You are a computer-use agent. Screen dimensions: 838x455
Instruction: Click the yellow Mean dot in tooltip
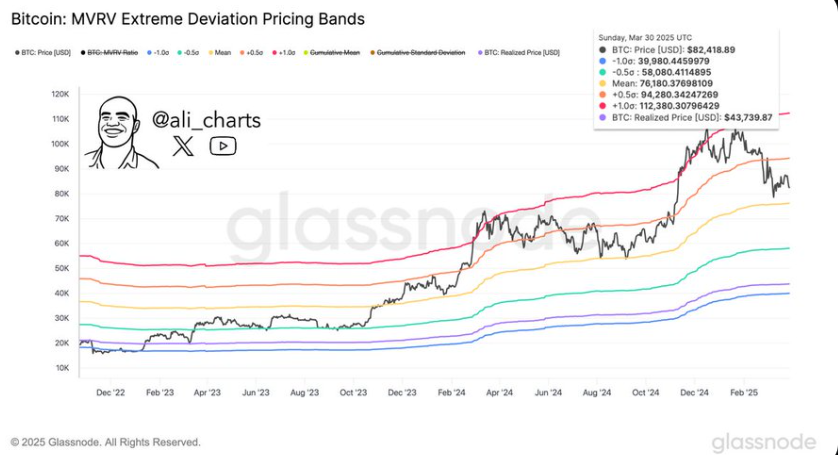tap(603, 83)
